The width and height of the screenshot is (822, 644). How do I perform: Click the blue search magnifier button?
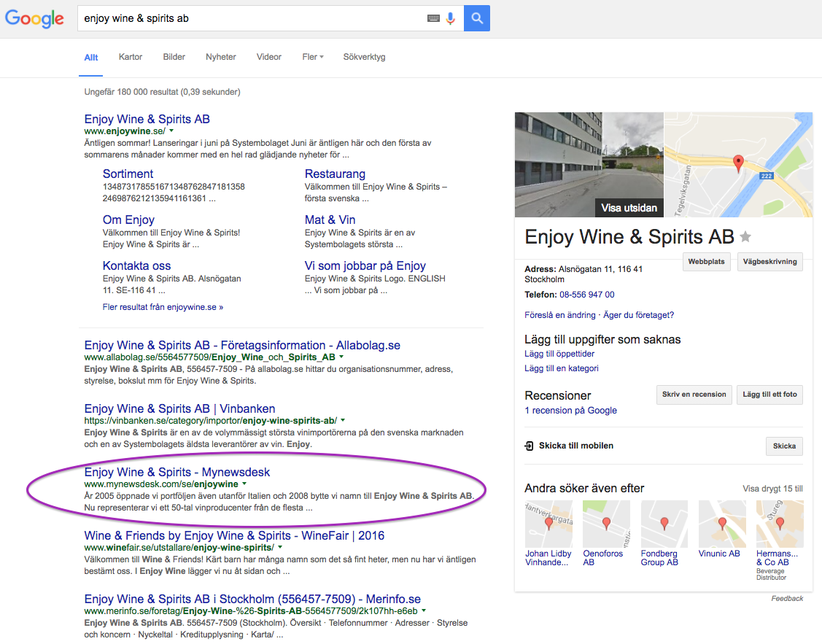(x=477, y=18)
